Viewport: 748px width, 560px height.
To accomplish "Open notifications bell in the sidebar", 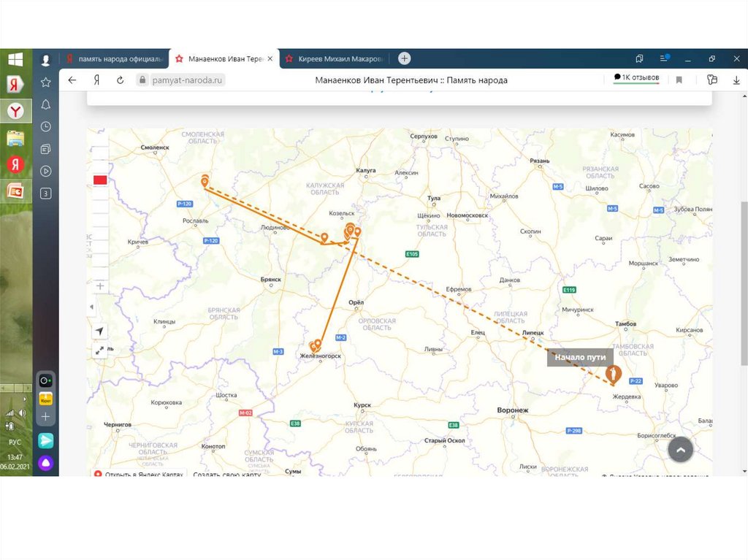I will point(46,104).
